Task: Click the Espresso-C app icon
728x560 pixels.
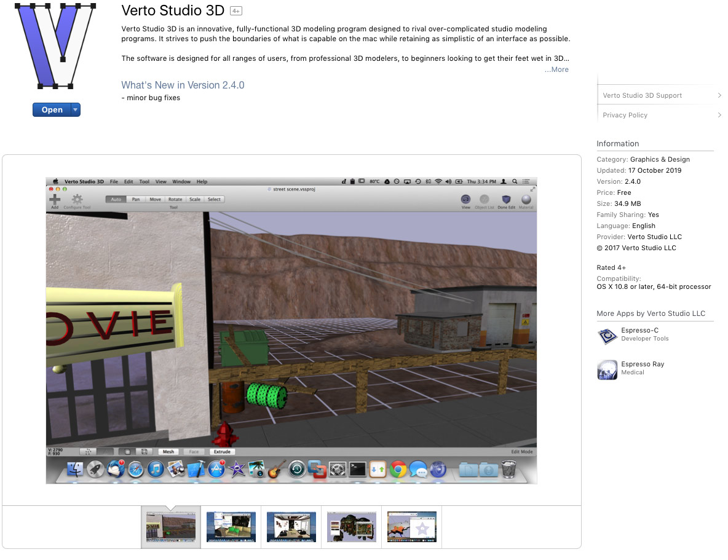Action: coord(607,336)
